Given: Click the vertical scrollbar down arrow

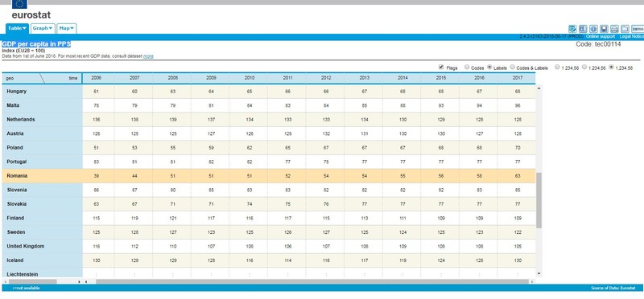Looking at the screenshot, I should (539, 273).
